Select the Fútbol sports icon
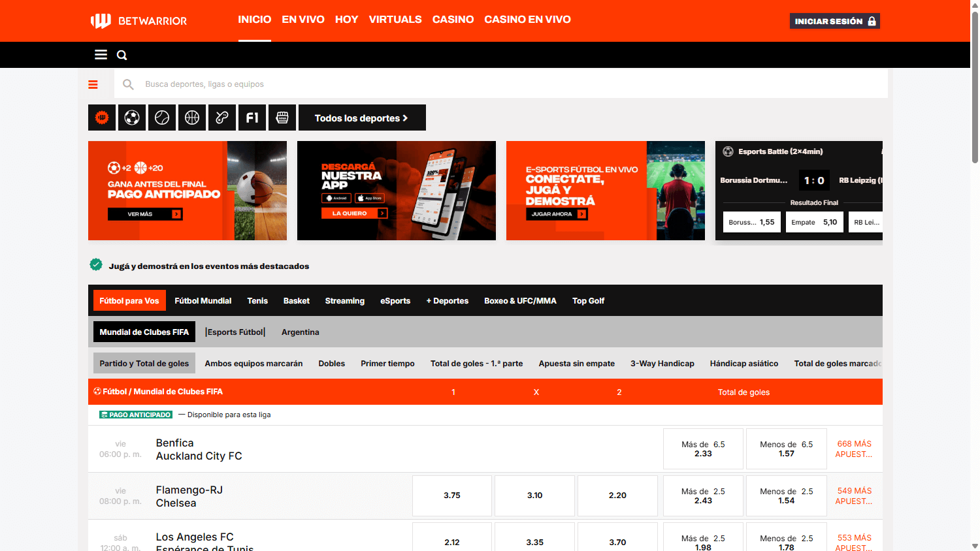980x551 pixels. click(x=132, y=118)
